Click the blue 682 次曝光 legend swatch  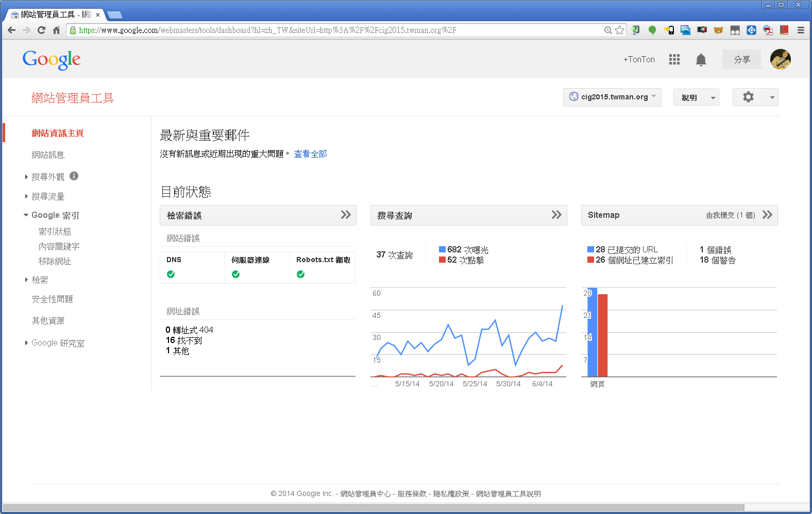point(442,249)
